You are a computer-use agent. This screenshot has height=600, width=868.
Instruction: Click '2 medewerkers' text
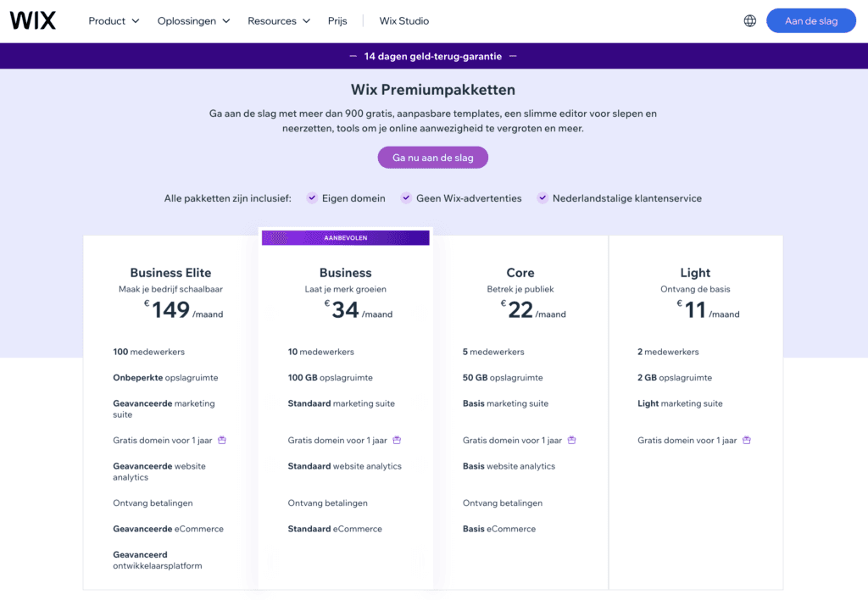[668, 352]
